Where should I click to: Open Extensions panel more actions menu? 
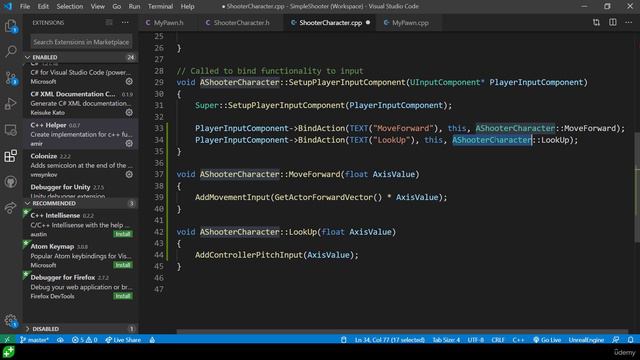pos(125,22)
